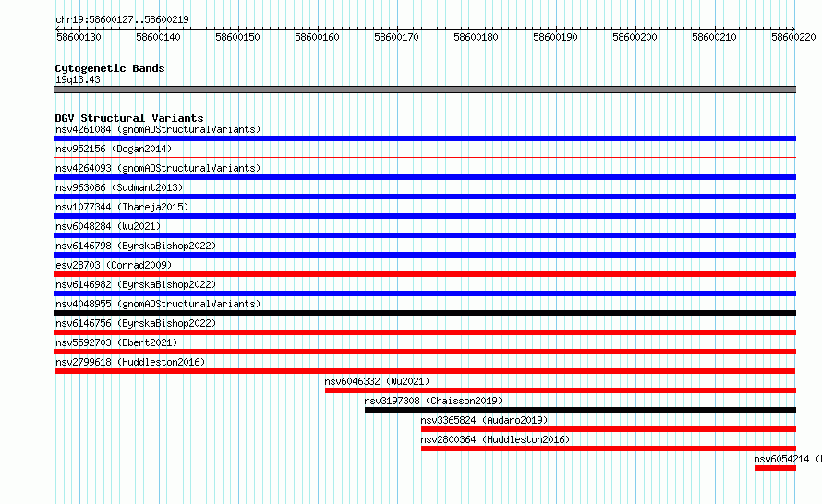Open the nsv4264093 (gnomADStructuralVariants) label
Image resolution: width=822 pixels, height=504 pixels.
[158, 168]
